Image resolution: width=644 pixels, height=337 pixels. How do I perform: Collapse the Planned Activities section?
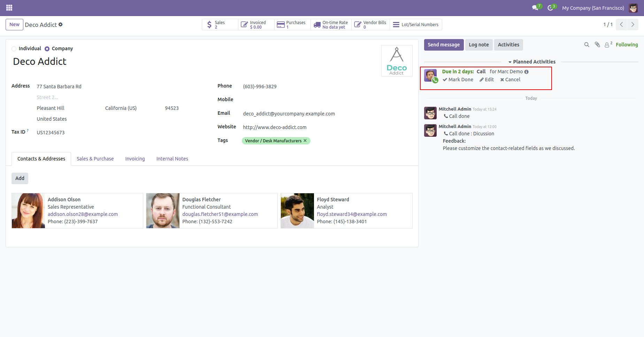click(531, 62)
